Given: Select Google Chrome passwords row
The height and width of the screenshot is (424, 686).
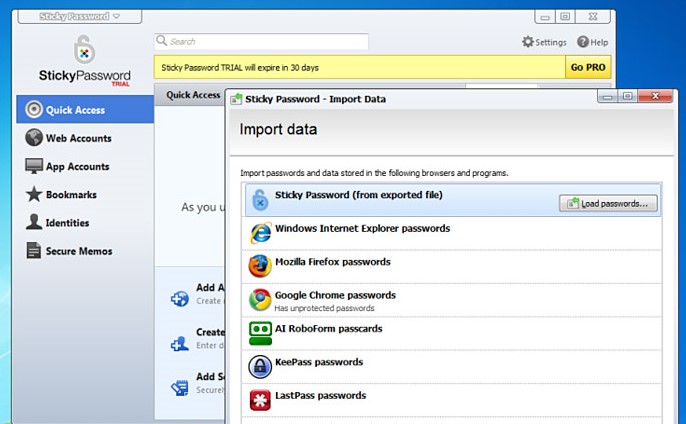Looking at the screenshot, I should 452,300.
